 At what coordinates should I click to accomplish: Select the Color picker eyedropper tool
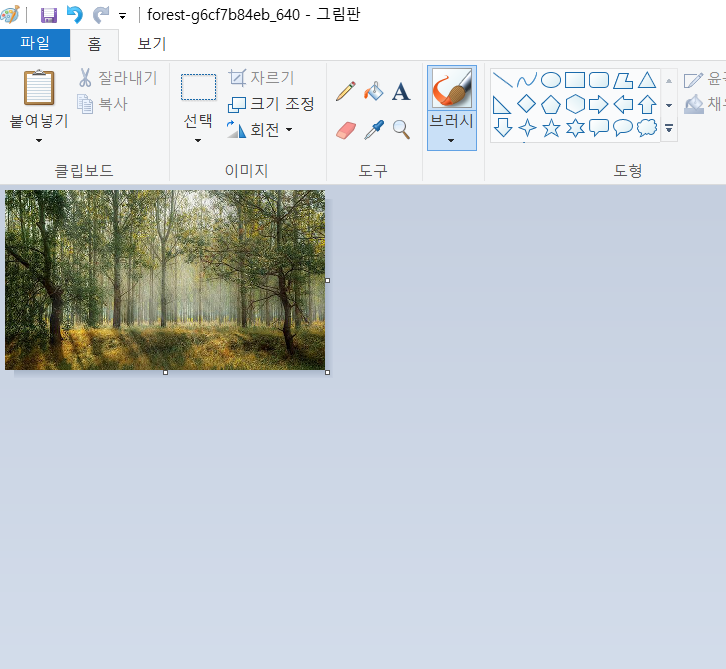[374, 130]
